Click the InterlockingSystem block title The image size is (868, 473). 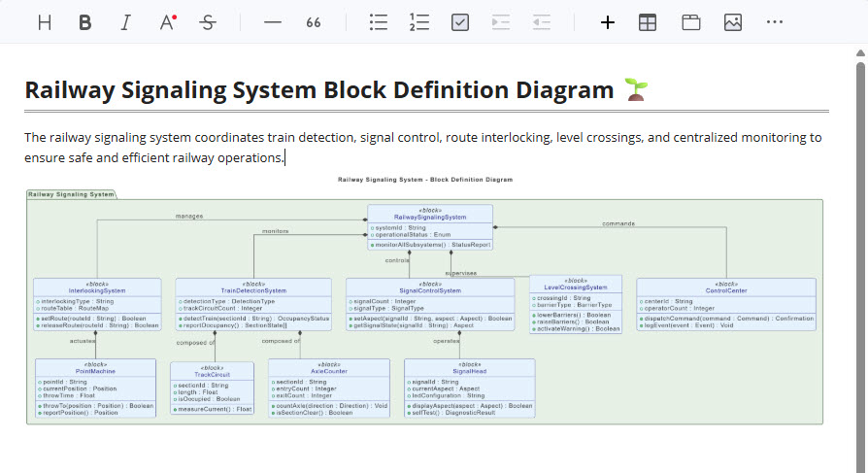point(97,290)
